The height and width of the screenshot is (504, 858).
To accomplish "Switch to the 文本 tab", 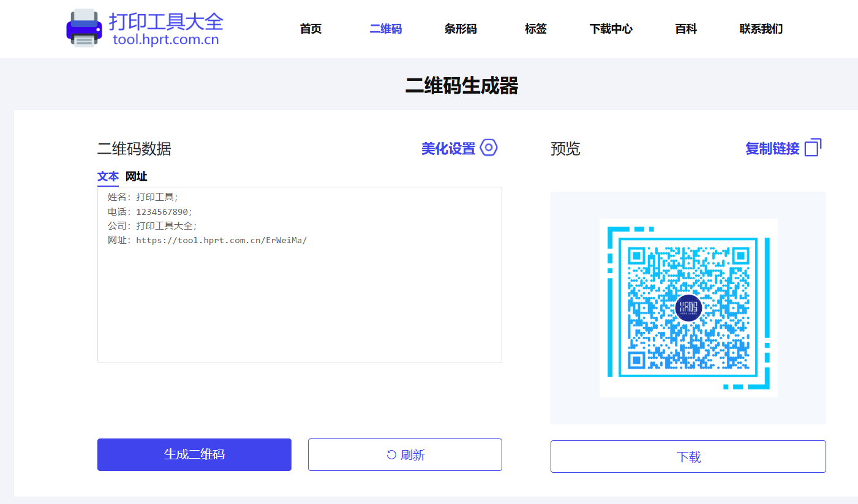I will [x=108, y=176].
